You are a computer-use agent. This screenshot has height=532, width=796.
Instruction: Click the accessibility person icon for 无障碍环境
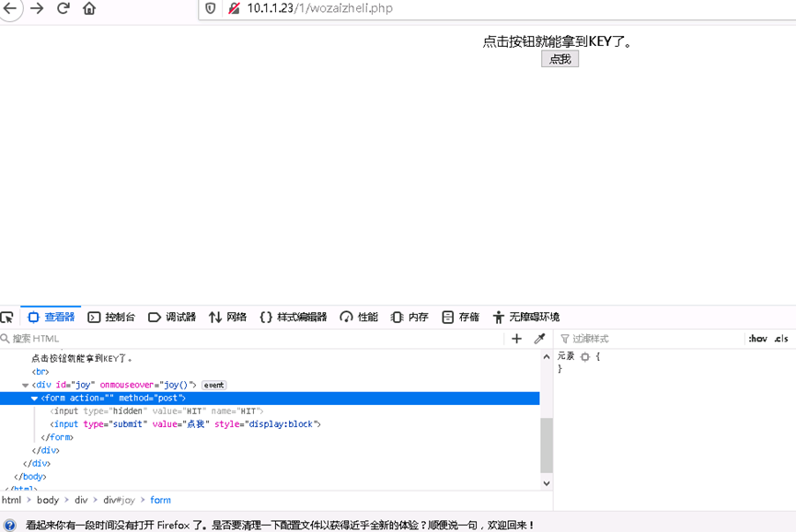(498, 316)
